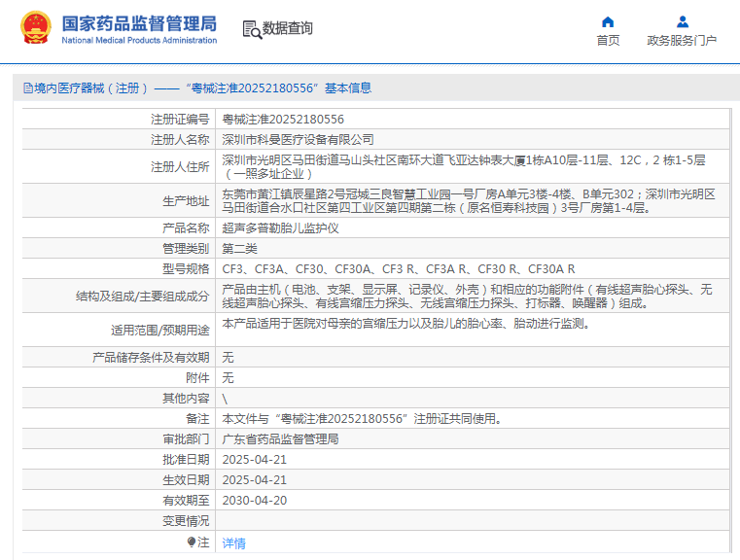Click the model specification value CF3、CF3A

coord(399,269)
